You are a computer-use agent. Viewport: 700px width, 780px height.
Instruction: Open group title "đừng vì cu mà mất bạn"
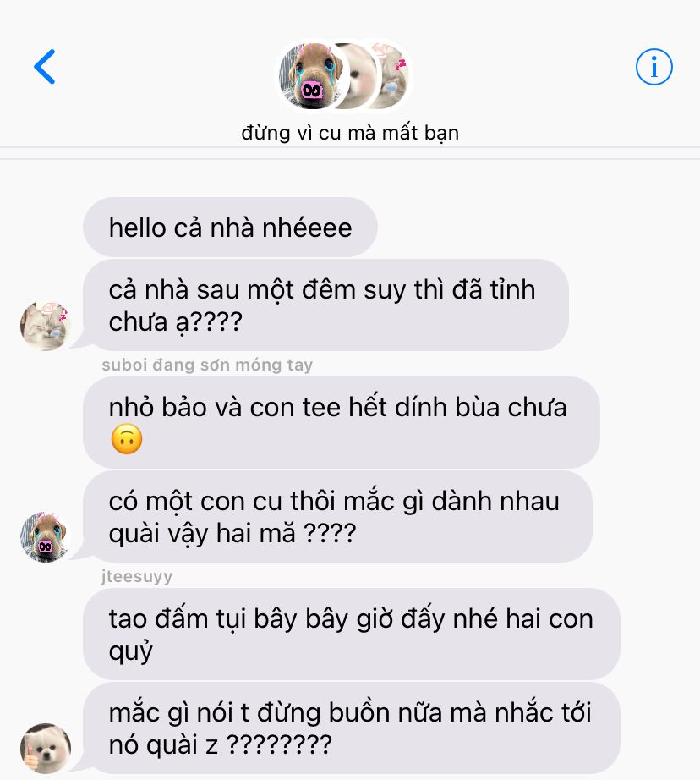pos(350,133)
